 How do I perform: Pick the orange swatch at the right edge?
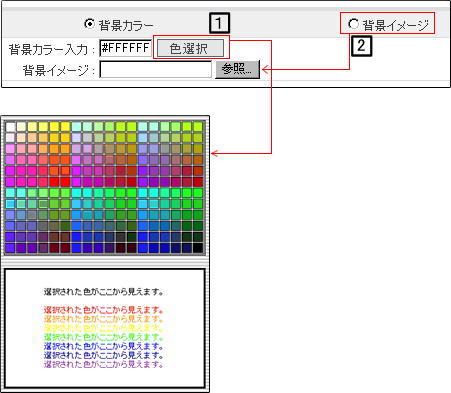pos(198,160)
